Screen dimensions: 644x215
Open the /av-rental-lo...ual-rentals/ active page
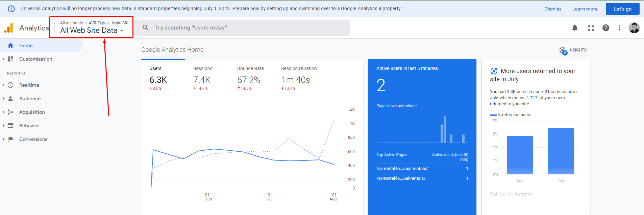coord(401,178)
